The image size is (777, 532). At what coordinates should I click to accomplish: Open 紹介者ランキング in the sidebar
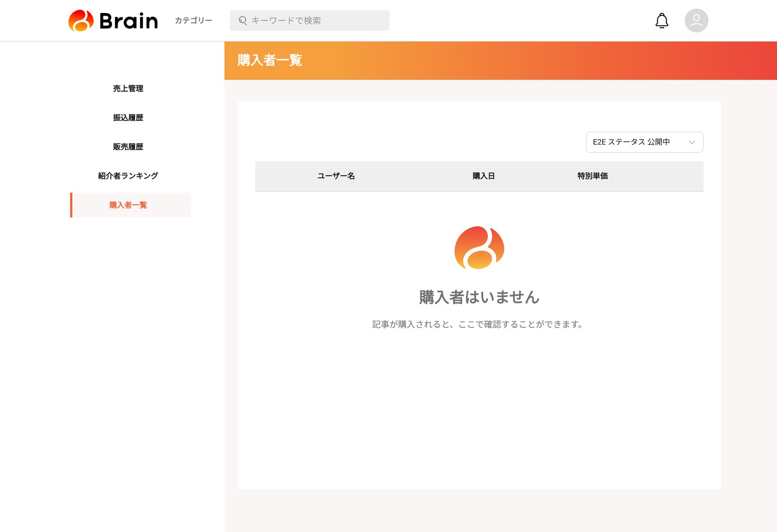pyautogui.click(x=128, y=176)
